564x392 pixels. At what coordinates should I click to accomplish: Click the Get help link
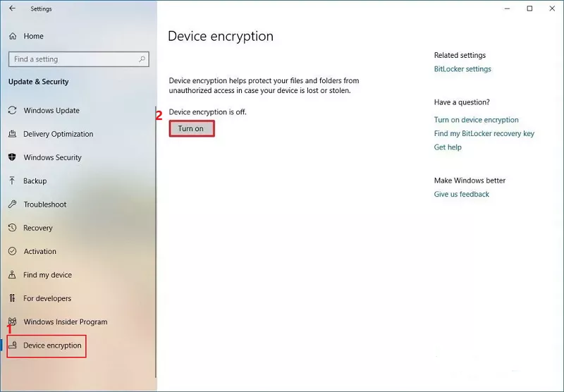(x=448, y=147)
